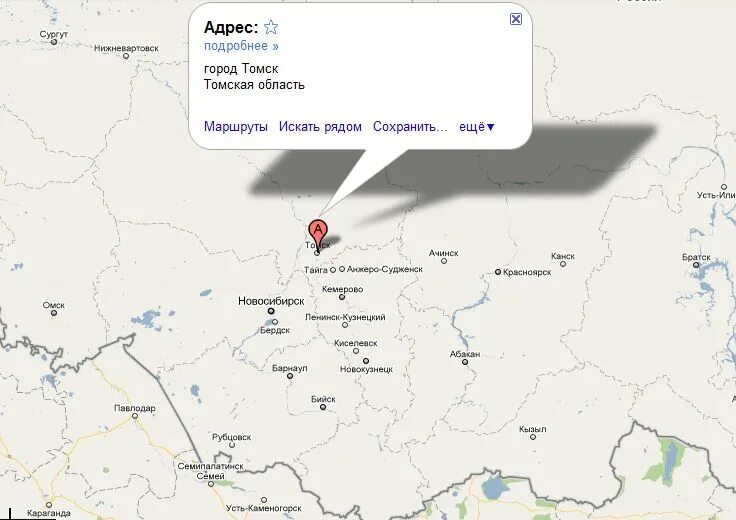
Task: Click the Сургут city label
Action: (54, 34)
